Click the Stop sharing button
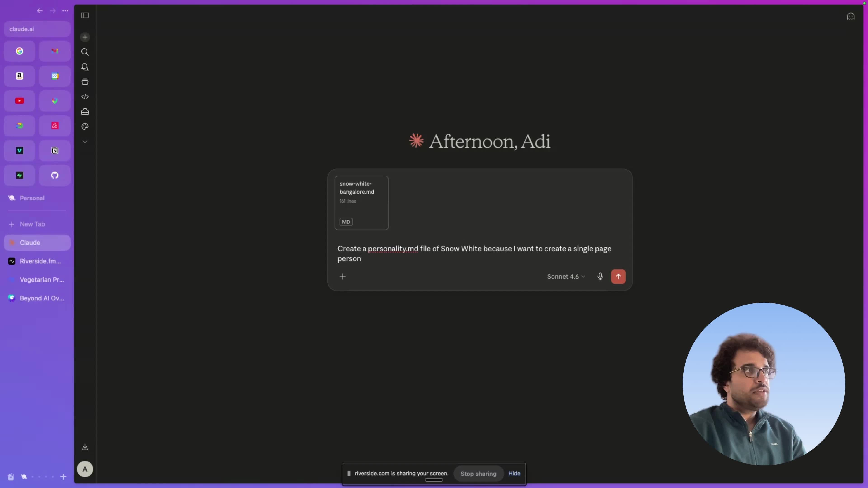The width and height of the screenshot is (868, 488). tap(478, 474)
